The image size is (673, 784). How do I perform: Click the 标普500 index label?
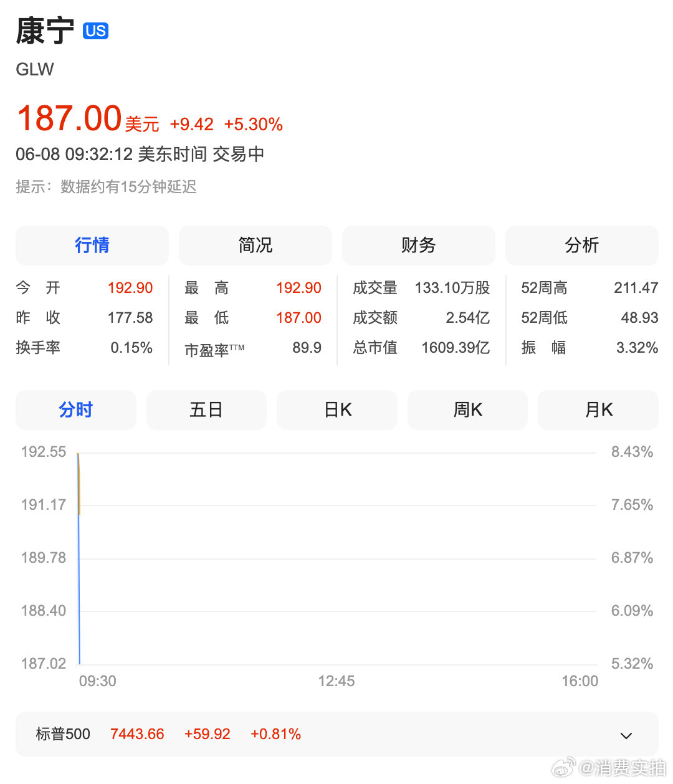point(63,734)
